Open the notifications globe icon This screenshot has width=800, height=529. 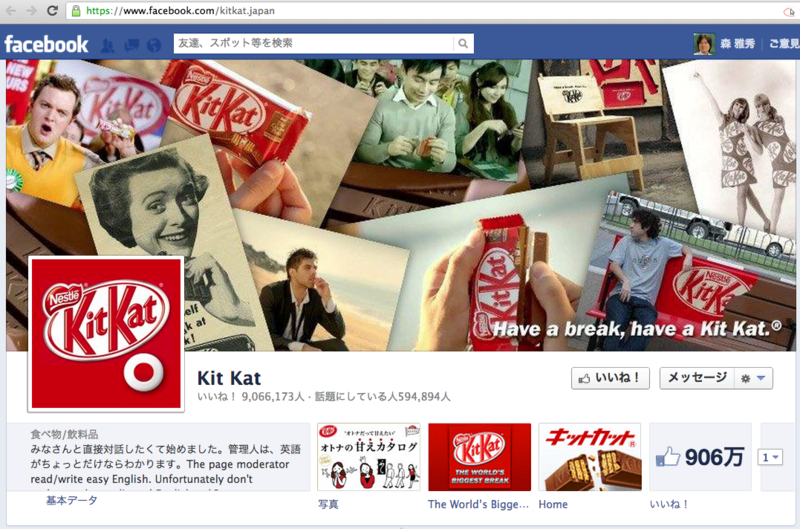[154, 46]
